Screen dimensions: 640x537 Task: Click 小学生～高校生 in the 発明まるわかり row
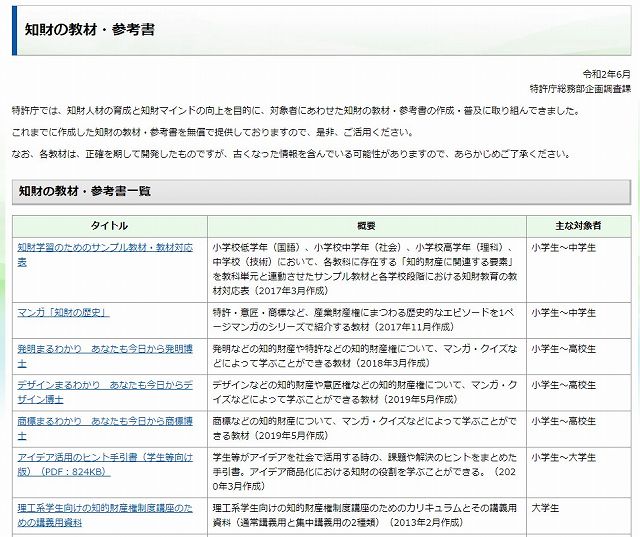point(564,349)
